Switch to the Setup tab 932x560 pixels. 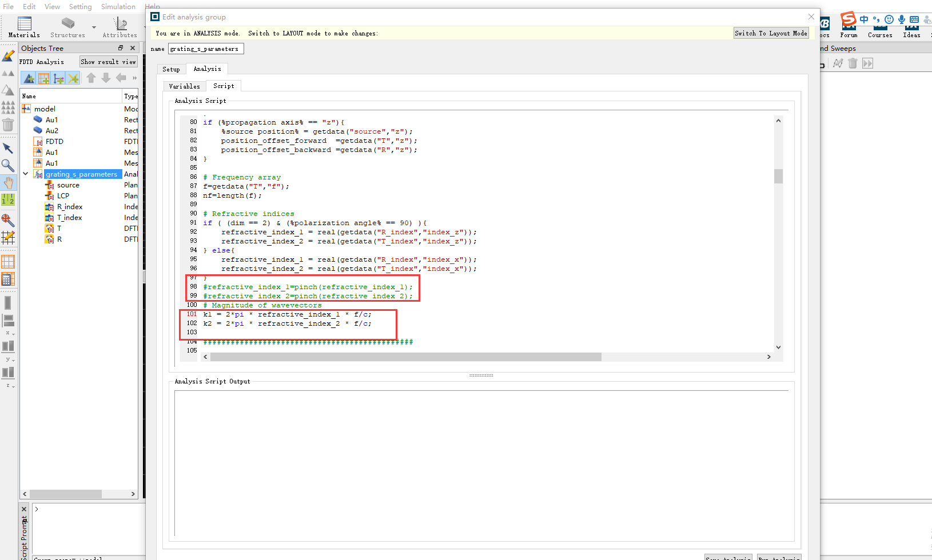(171, 69)
